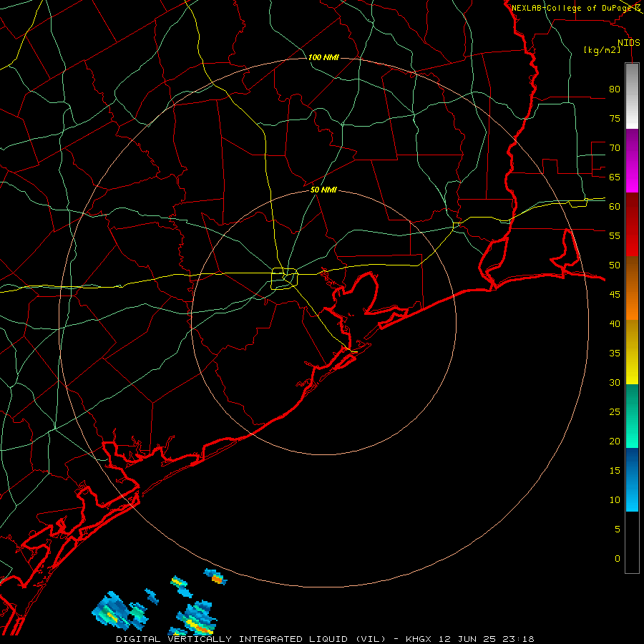
Task: Pick the yellow segment of the color bar
Action: (632, 352)
